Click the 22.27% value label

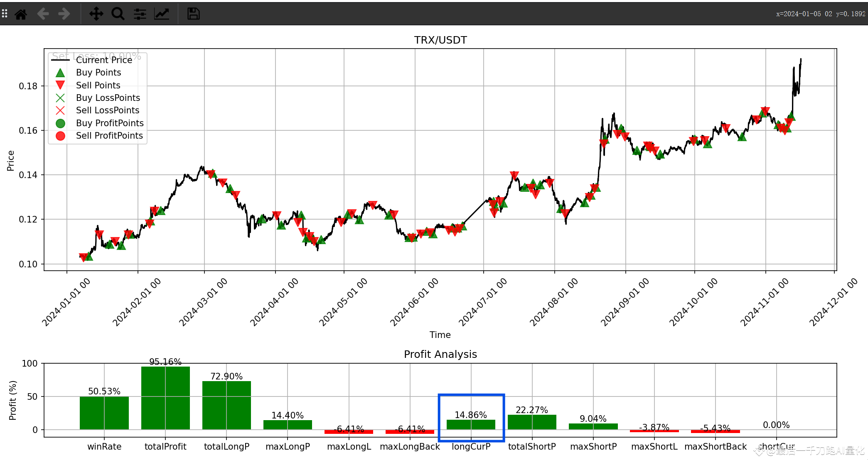[532, 410]
